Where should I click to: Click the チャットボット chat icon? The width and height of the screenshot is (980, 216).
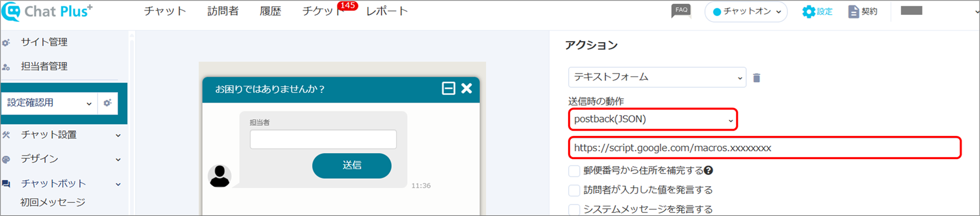click(6, 184)
